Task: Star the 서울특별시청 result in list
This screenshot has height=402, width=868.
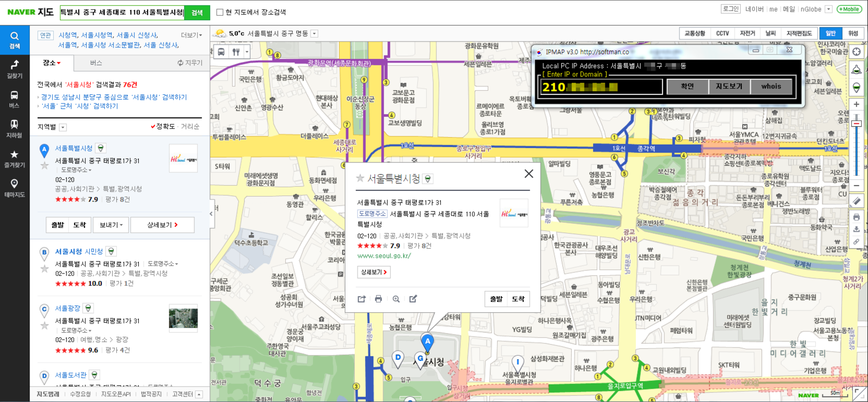Action: click(x=45, y=165)
